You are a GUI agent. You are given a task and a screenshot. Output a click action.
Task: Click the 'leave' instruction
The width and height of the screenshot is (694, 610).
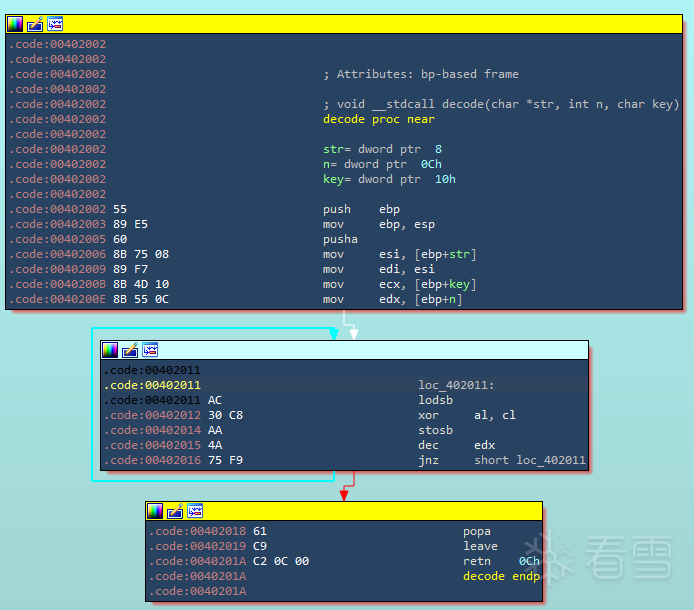click(x=480, y=546)
